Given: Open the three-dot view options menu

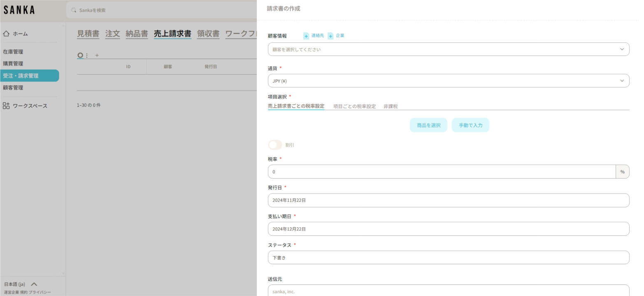Looking at the screenshot, I should (87, 55).
